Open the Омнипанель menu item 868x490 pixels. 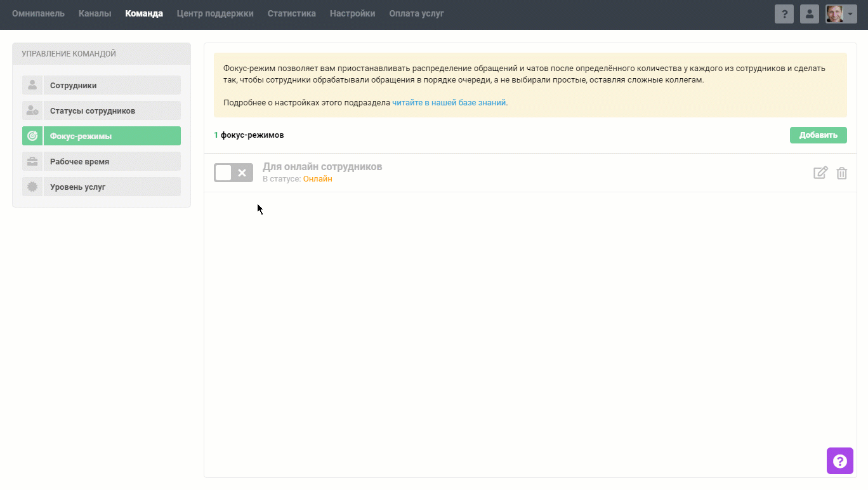38,13
